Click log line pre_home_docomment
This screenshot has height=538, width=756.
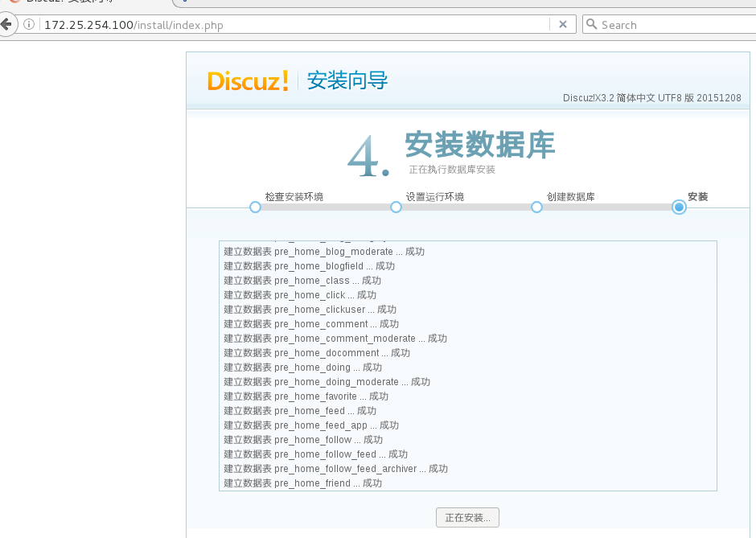317,353
